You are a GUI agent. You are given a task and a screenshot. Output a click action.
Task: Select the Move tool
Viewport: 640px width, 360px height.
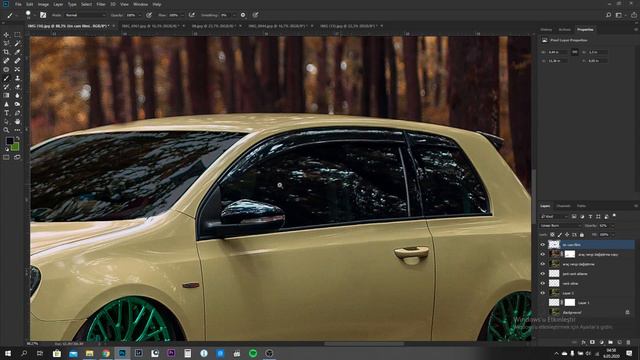tap(6, 35)
